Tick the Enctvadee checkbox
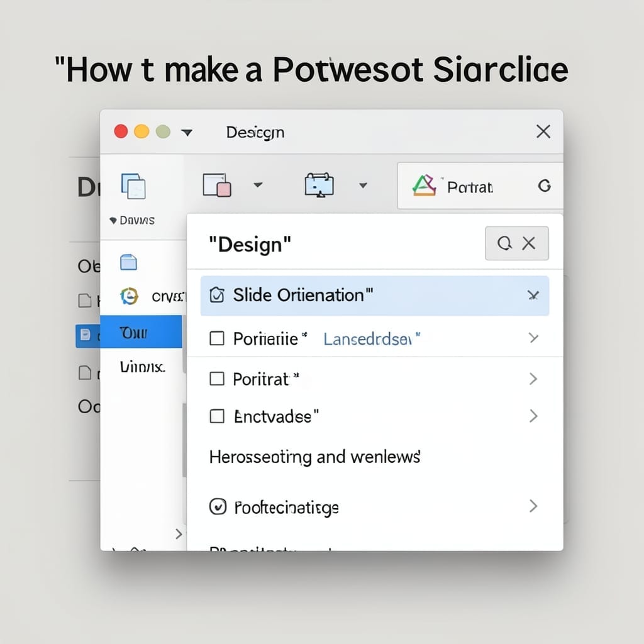 click(217, 416)
